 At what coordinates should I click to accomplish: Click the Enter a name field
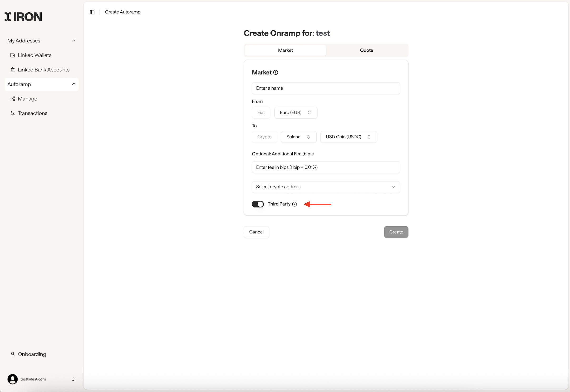pos(326,88)
